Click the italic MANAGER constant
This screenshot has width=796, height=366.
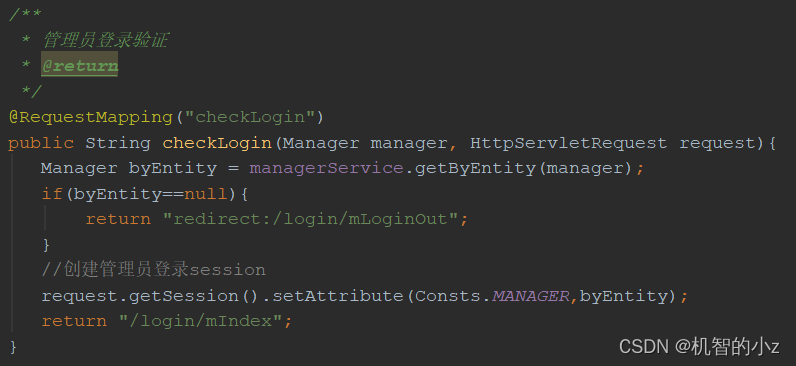530,295
